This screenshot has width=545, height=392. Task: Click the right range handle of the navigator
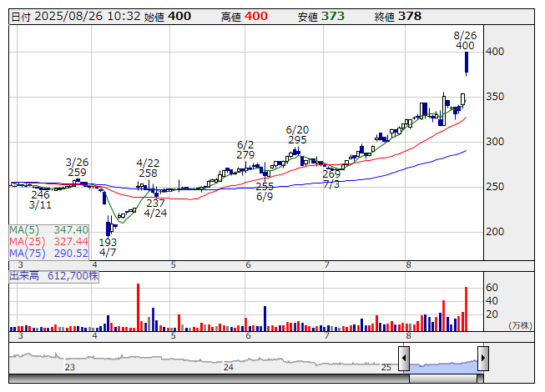coord(482,359)
